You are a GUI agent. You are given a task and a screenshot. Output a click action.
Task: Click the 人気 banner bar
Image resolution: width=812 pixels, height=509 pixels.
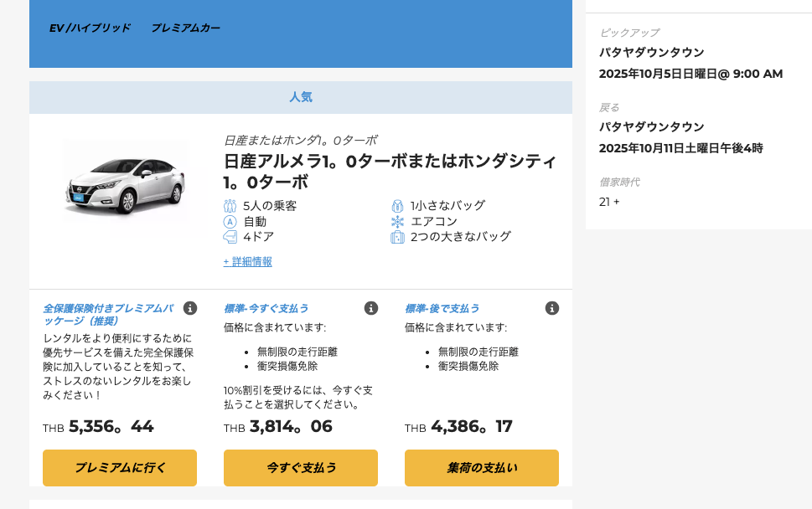[x=301, y=97]
